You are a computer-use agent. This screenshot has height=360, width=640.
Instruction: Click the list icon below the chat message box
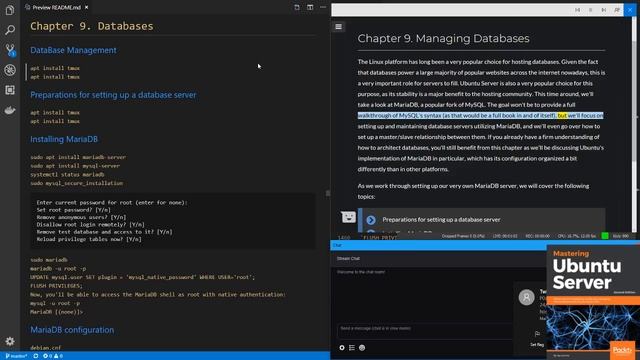tap(352, 348)
